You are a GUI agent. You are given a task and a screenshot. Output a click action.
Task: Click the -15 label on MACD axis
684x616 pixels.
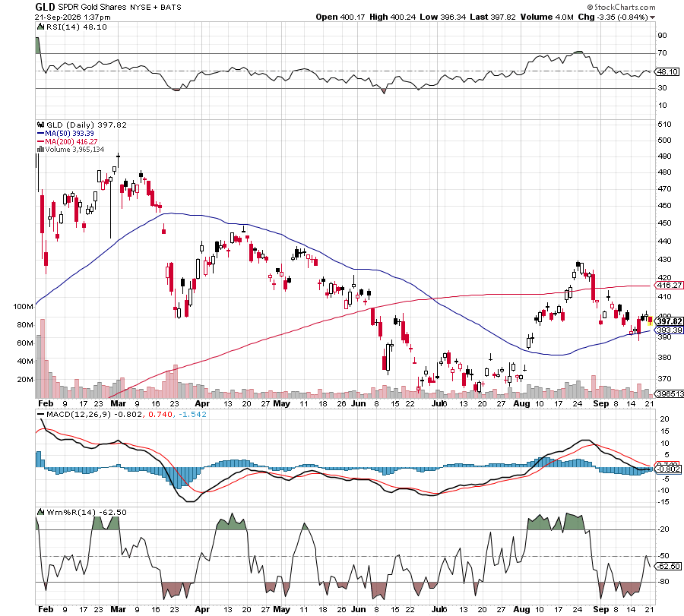(663, 502)
